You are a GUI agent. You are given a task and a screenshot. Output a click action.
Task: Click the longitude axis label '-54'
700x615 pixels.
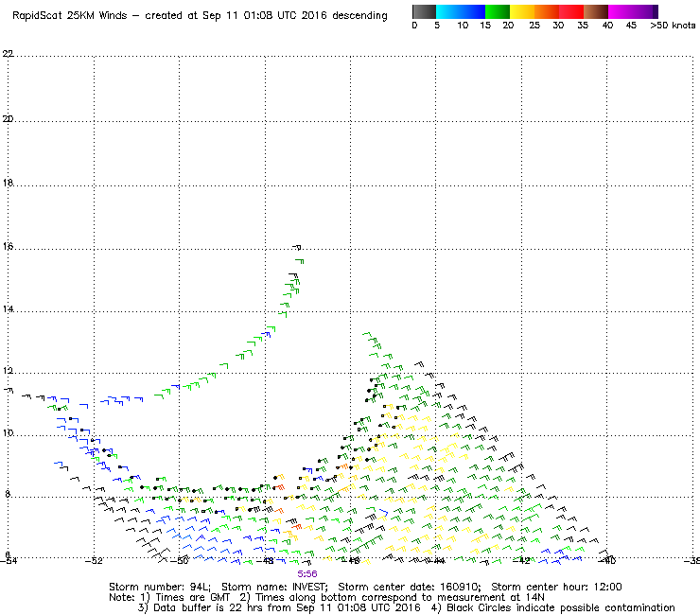pyautogui.click(x=8, y=561)
